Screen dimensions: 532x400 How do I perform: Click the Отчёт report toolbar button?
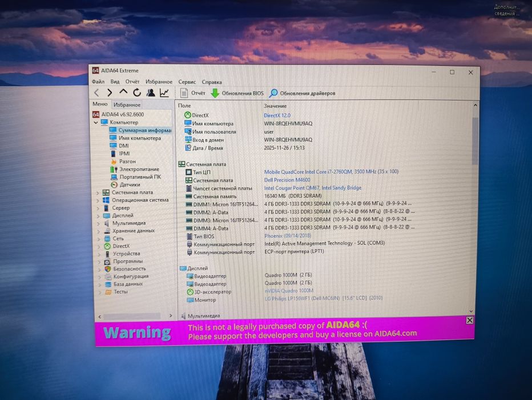coord(193,93)
